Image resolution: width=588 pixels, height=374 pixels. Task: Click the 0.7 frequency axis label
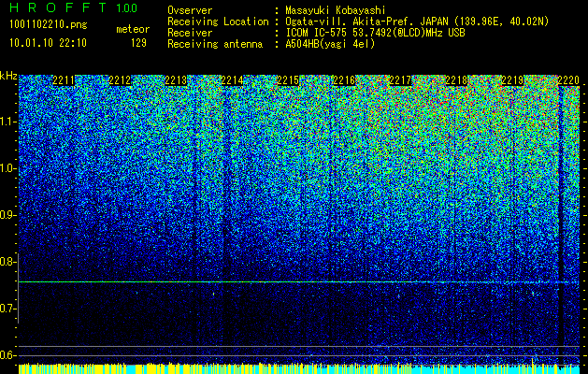[x=7, y=309]
